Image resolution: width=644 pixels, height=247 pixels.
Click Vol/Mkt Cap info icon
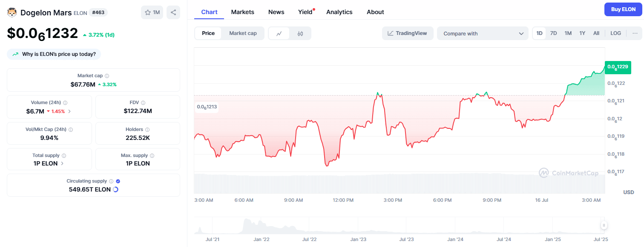click(71, 129)
